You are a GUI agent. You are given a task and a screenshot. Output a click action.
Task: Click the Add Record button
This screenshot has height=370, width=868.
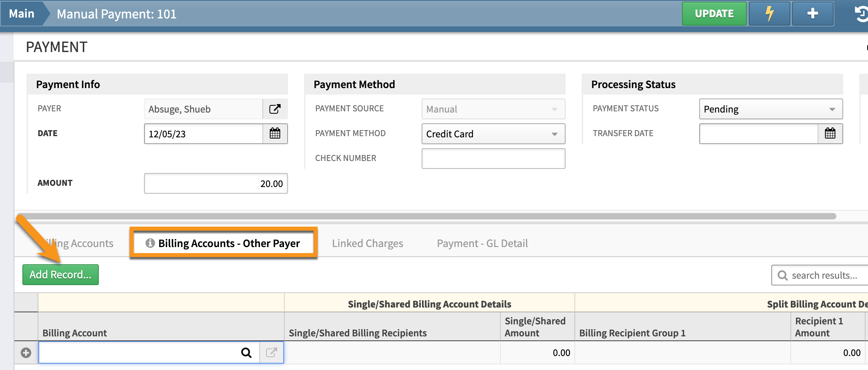(x=60, y=275)
